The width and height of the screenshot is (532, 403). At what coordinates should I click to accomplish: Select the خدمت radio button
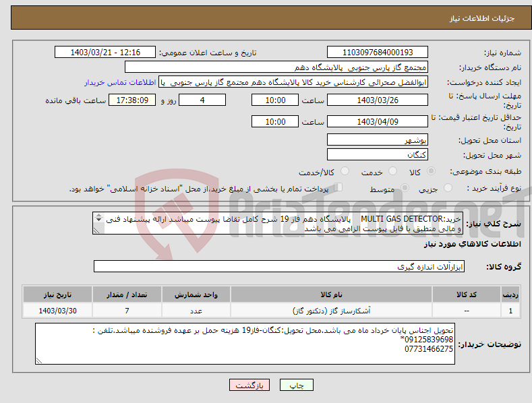pyautogui.click(x=392, y=171)
